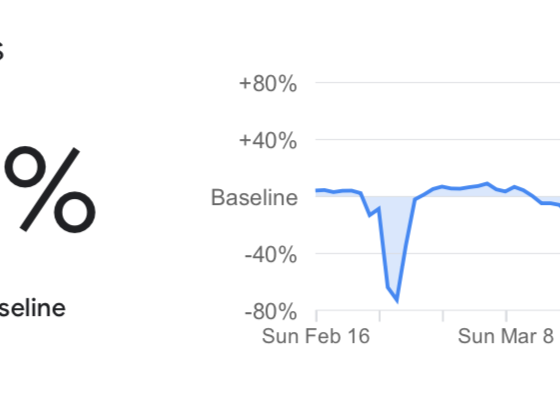
Task: Click the line dipping below baseline at right edge
Action: pos(550,204)
